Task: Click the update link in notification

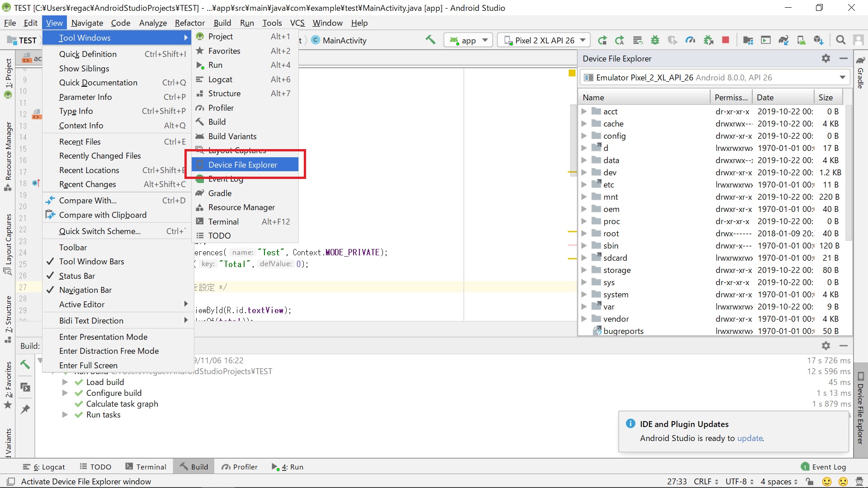Action: coord(750,438)
